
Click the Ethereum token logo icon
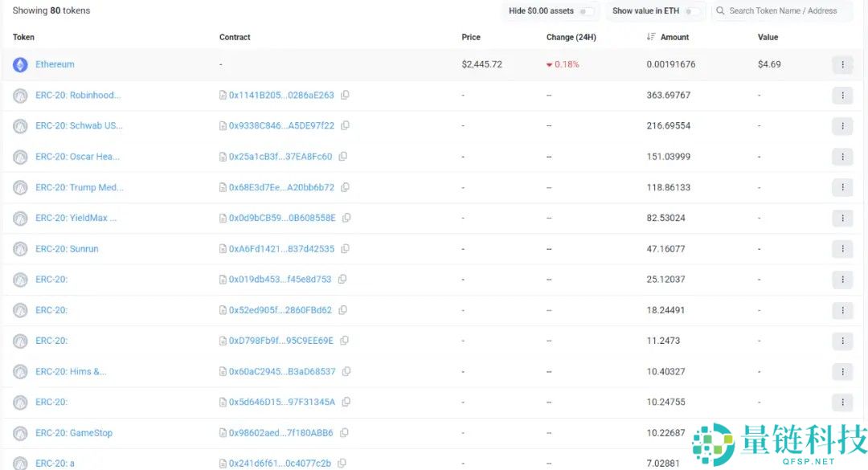point(20,64)
